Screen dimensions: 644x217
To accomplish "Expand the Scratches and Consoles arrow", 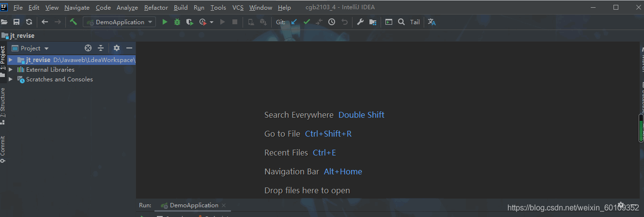I will pyautogui.click(x=11, y=79).
